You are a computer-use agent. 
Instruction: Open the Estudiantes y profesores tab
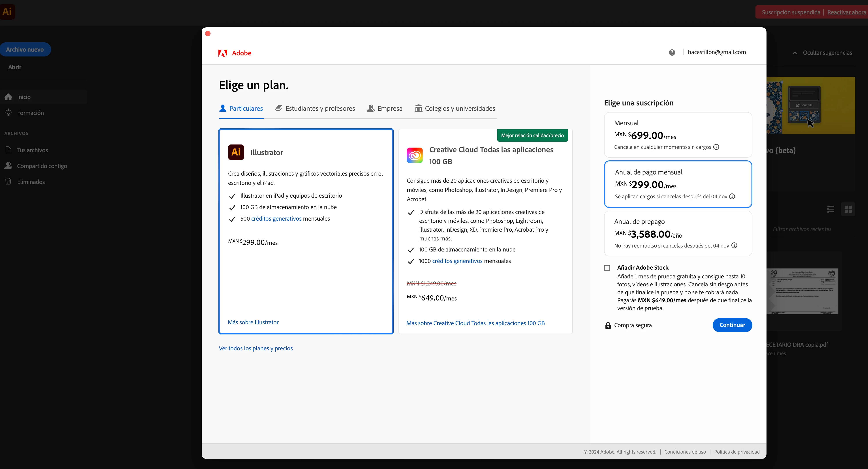pyautogui.click(x=315, y=109)
